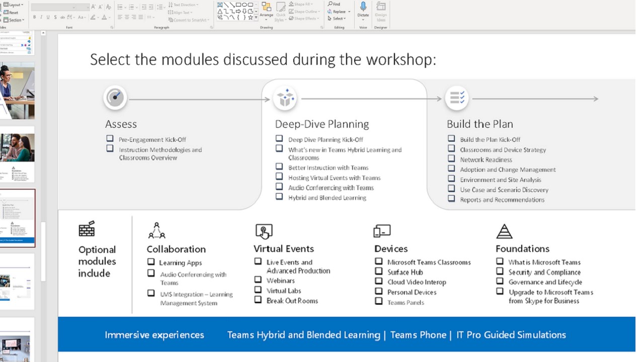Viewport: 644px width, 362px height.
Task: Open Design Ideas in the Designer group
Action: (381, 12)
